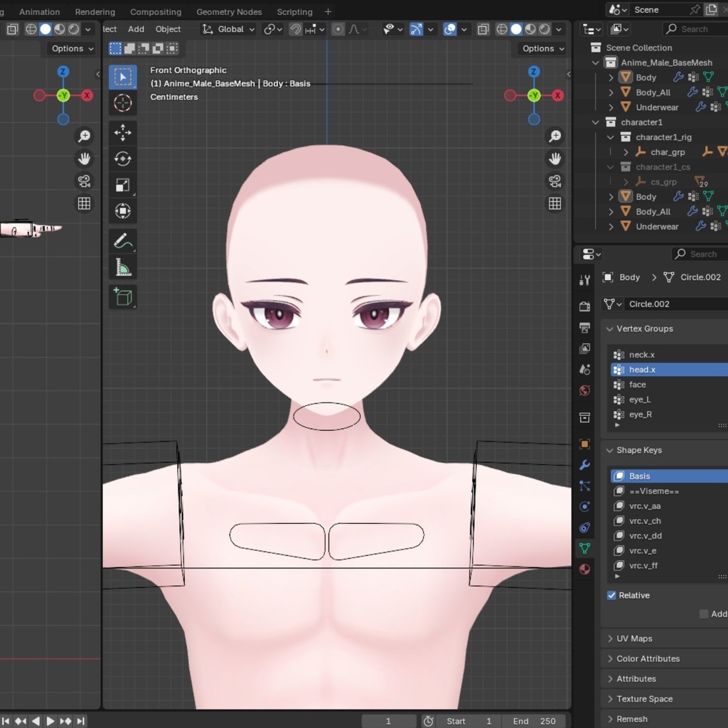The image size is (728, 728).
Task: Activate the Rotate tool
Action: point(123,159)
